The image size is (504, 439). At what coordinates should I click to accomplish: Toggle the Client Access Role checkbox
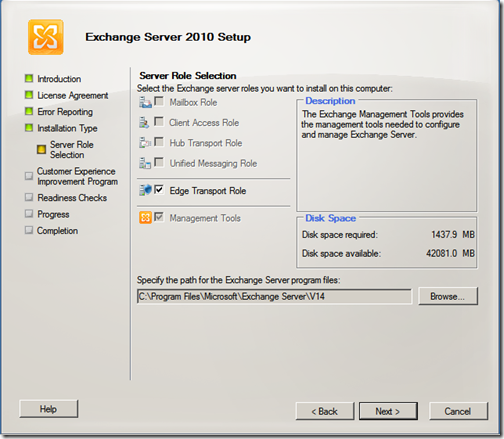click(x=159, y=122)
